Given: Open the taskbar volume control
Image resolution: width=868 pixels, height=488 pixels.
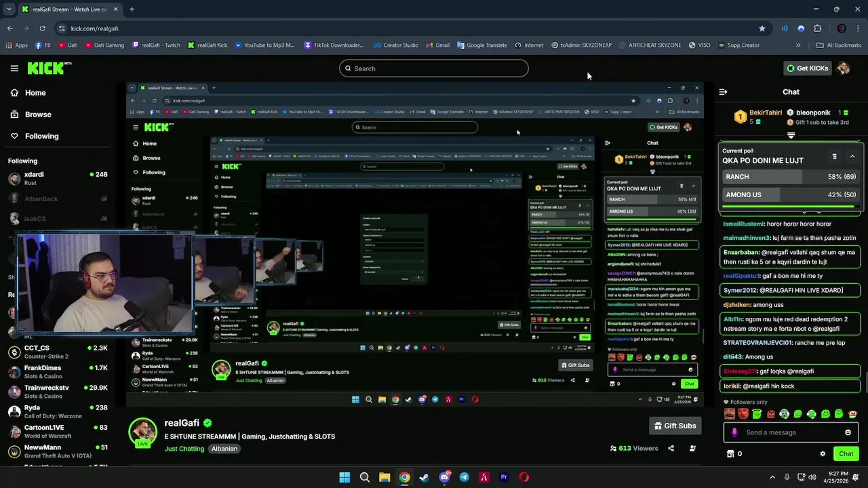Looking at the screenshot, I should 814,477.
